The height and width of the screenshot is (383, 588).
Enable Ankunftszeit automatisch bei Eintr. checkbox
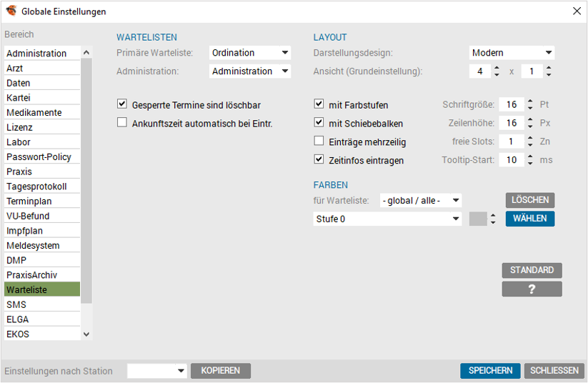(122, 122)
